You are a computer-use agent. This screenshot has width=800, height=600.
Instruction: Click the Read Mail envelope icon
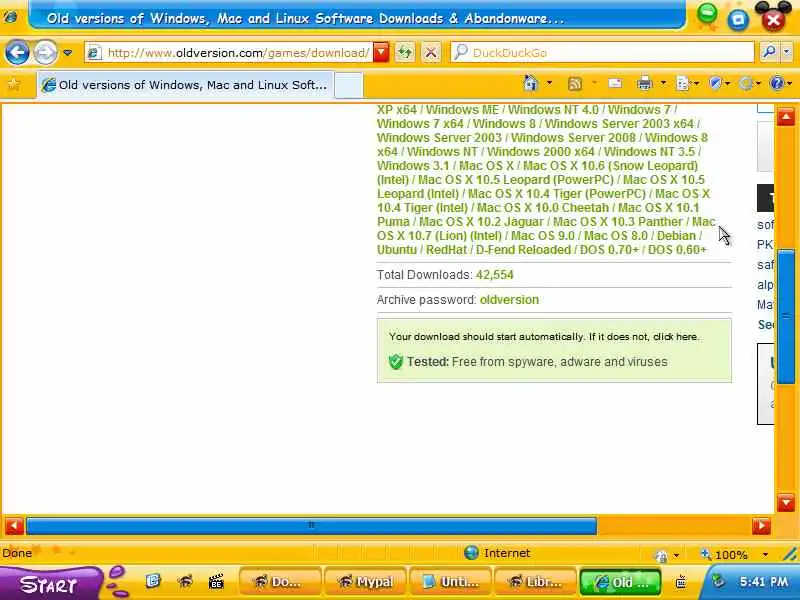[615, 83]
